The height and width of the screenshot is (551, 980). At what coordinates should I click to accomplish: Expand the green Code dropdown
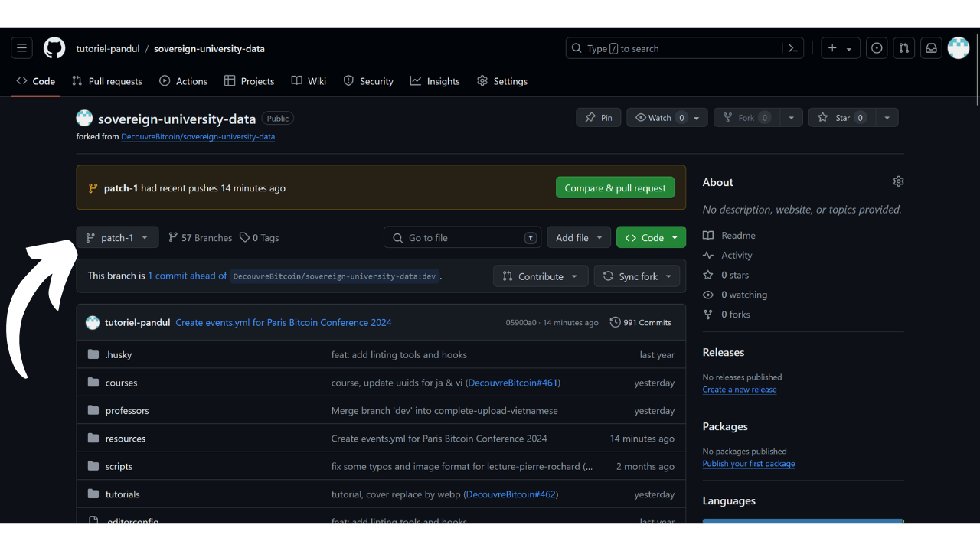click(651, 238)
